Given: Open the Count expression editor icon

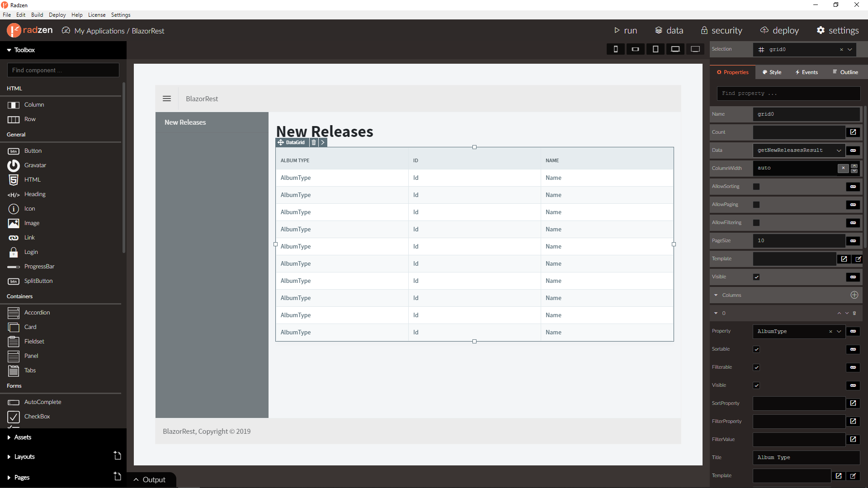Looking at the screenshot, I should (x=853, y=132).
